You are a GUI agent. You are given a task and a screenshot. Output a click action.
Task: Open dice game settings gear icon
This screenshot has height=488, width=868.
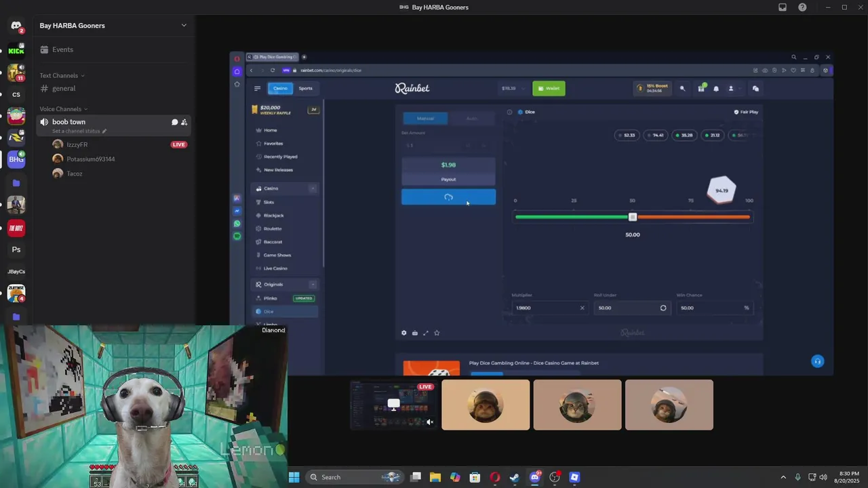click(404, 333)
